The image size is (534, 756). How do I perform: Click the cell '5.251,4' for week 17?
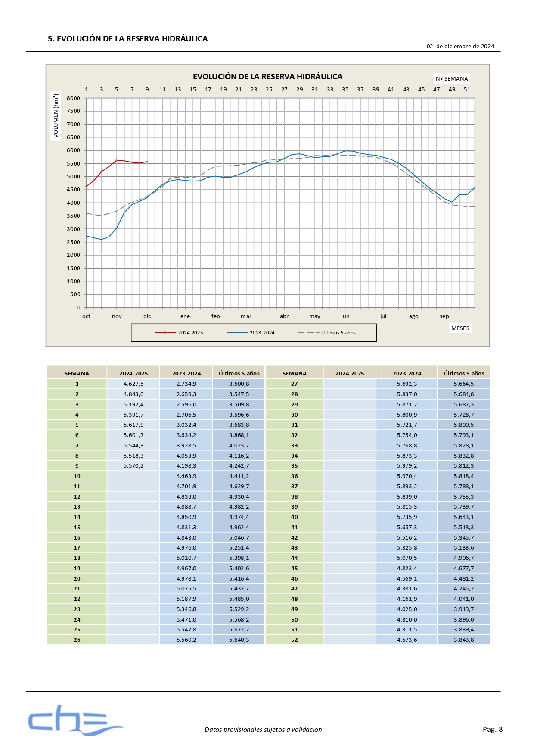coord(239,548)
